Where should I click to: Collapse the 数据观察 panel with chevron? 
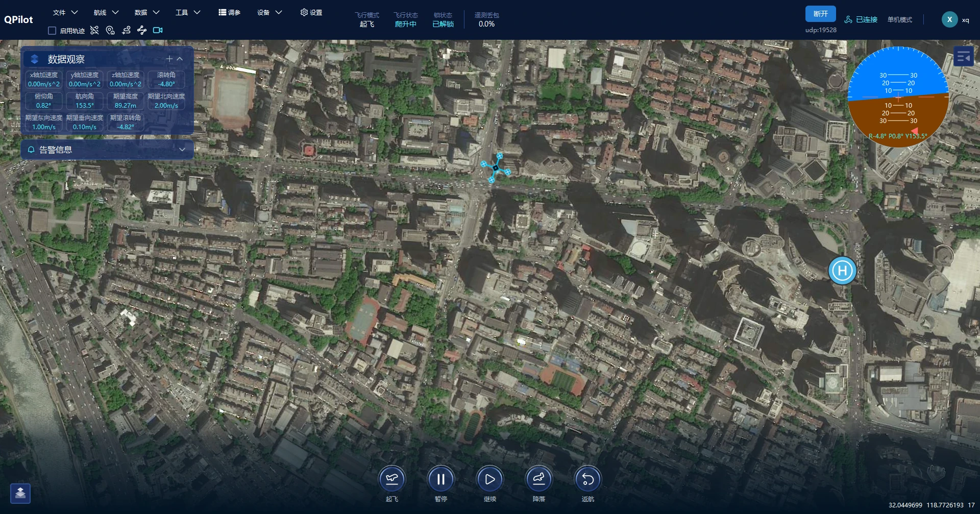tap(180, 59)
